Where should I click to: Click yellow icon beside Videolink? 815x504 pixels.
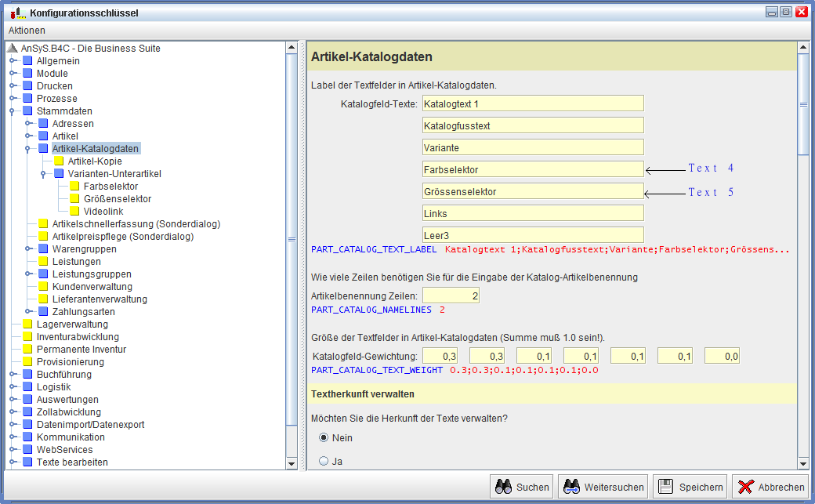click(74, 212)
